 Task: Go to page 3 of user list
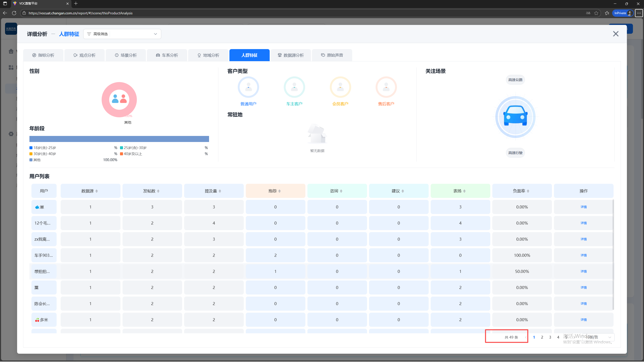[x=550, y=337]
